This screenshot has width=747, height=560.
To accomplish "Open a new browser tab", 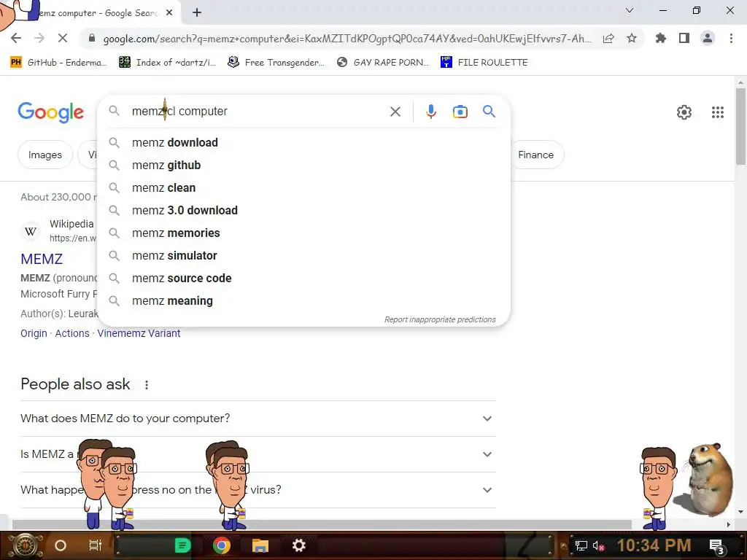I will 197,13.
